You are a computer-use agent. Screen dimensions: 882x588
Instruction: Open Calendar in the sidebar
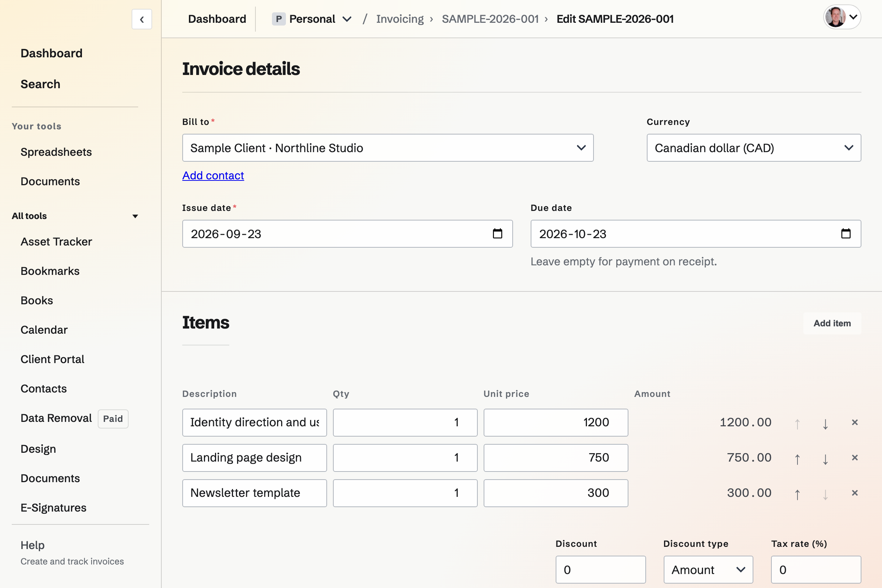pos(44,330)
